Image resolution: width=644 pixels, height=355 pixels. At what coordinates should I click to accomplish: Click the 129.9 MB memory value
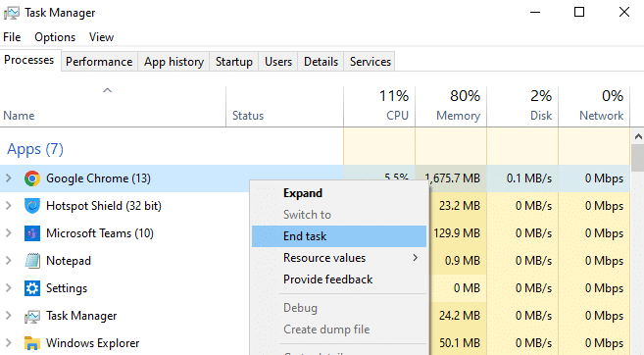pos(457,233)
